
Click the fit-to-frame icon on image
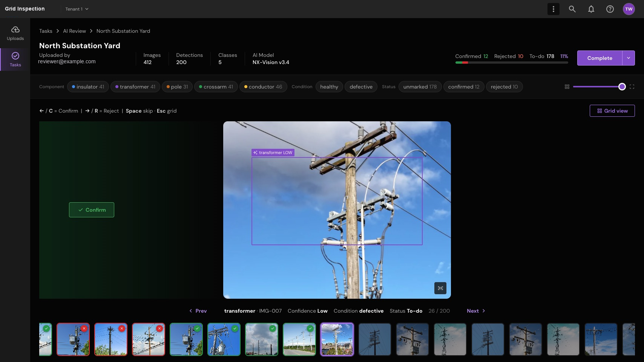click(440, 288)
